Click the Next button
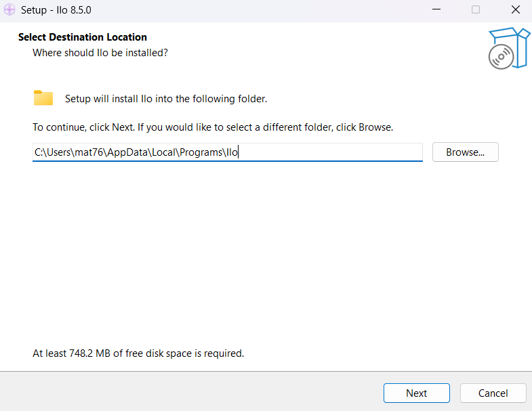The image size is (532, 411). coord(416,393)
